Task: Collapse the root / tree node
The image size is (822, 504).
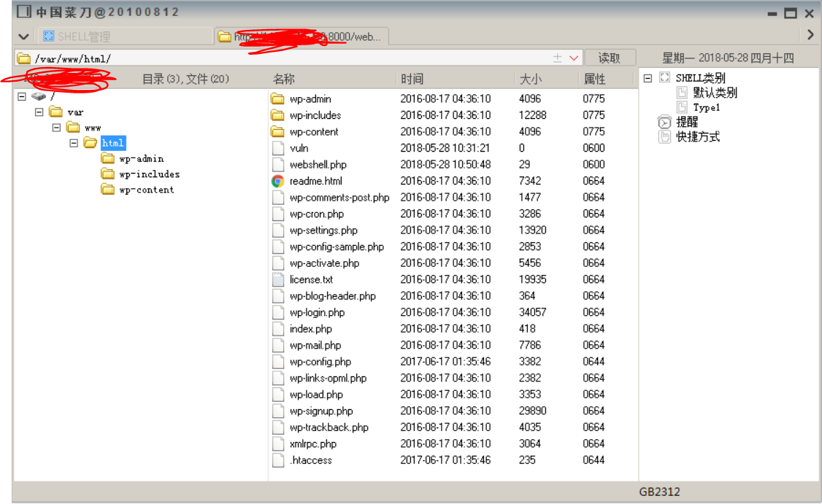Action: pyautogui.click(x=21, y=96)
